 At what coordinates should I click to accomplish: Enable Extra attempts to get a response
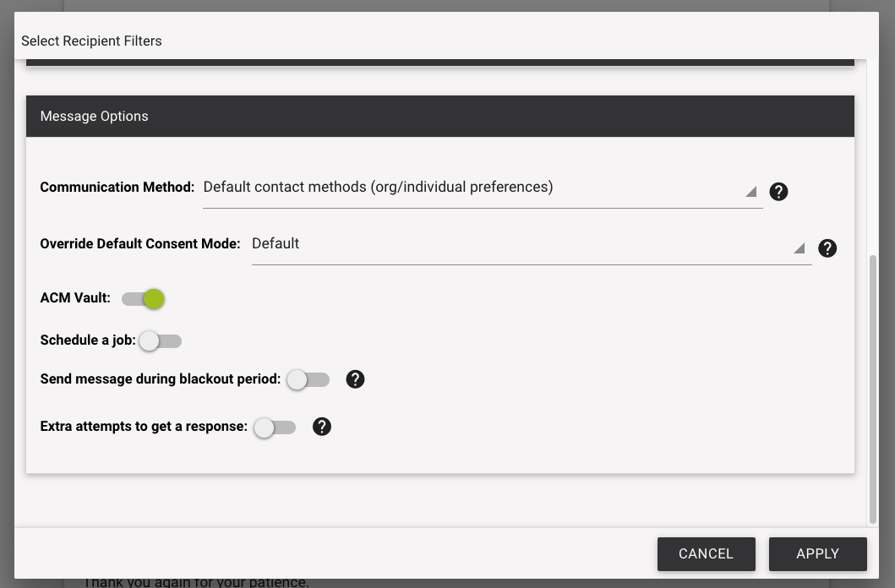[x=275, y=427]
